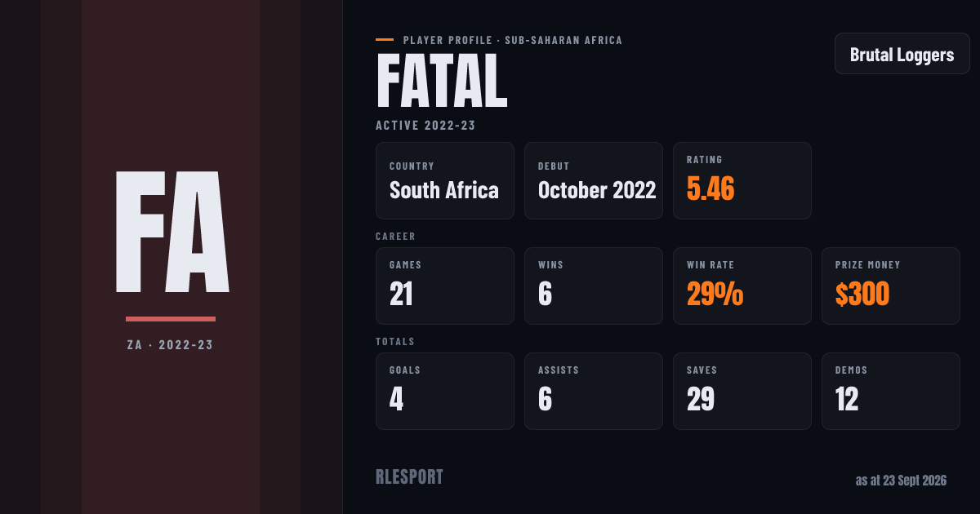
Task: Click the RLESPORT logo text
Action: point(409,477)
